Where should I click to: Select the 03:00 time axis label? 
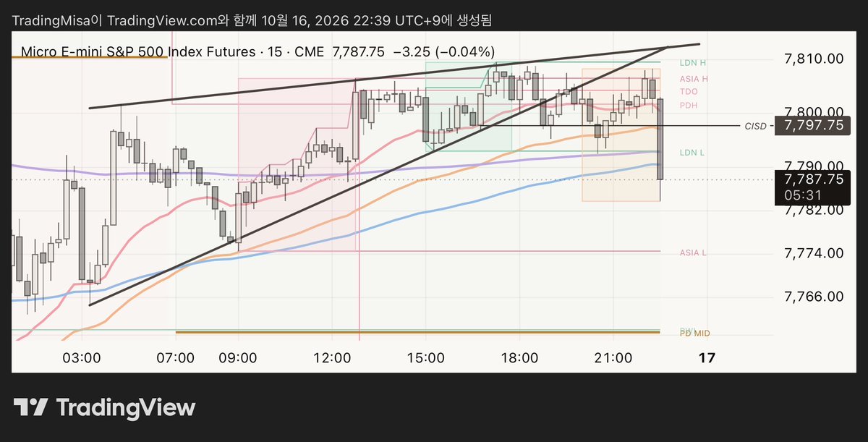82,357
